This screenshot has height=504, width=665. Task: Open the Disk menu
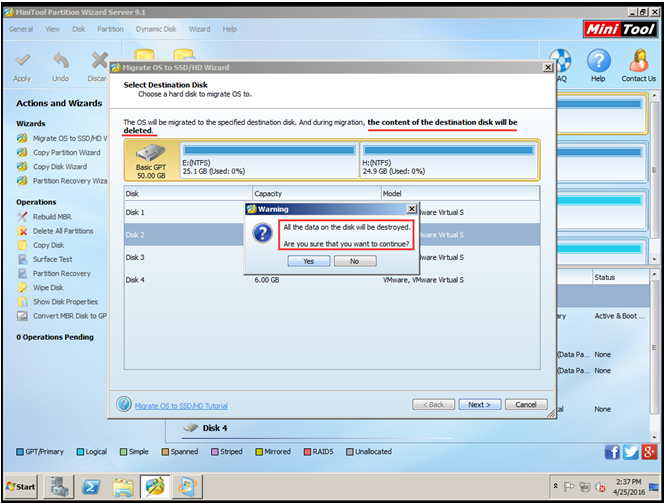pyautogui.click(x=78, y=29)
